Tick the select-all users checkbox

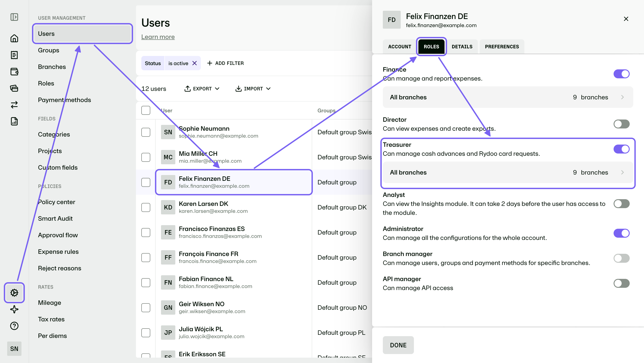point(146,110)
